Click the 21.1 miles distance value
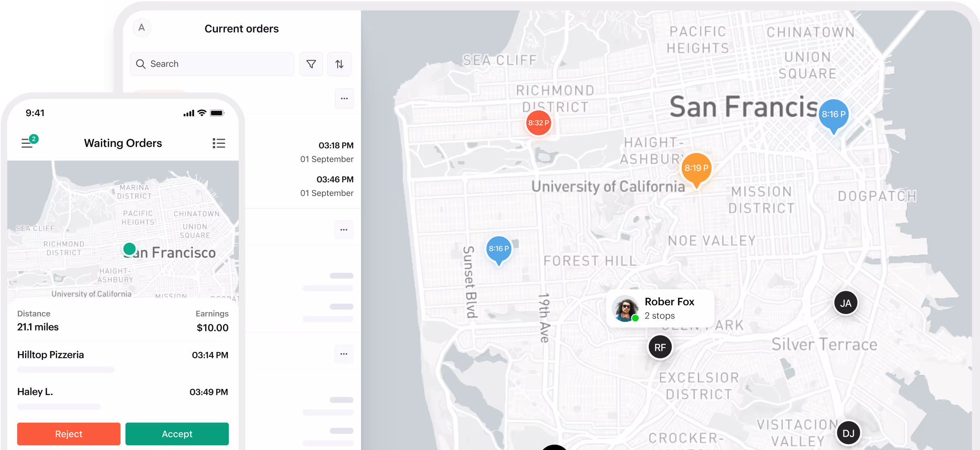 coord(38,327)
